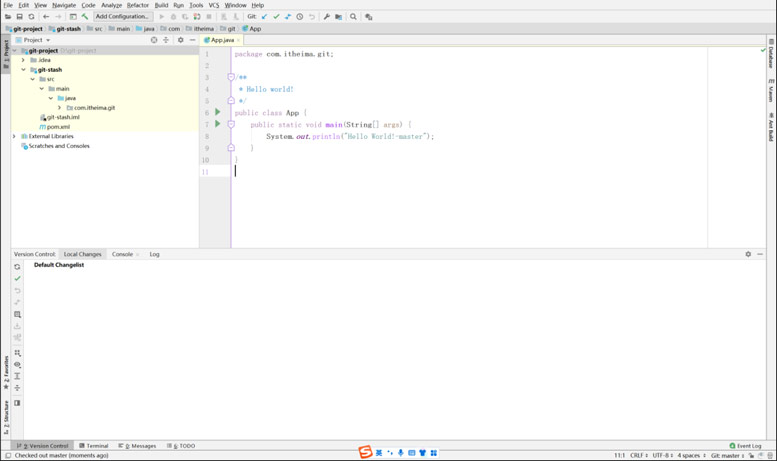The image size is (777, 461).
Task: Open Project Structure toolbar icon
Action: pyautogui.click(x=73, y=17)
